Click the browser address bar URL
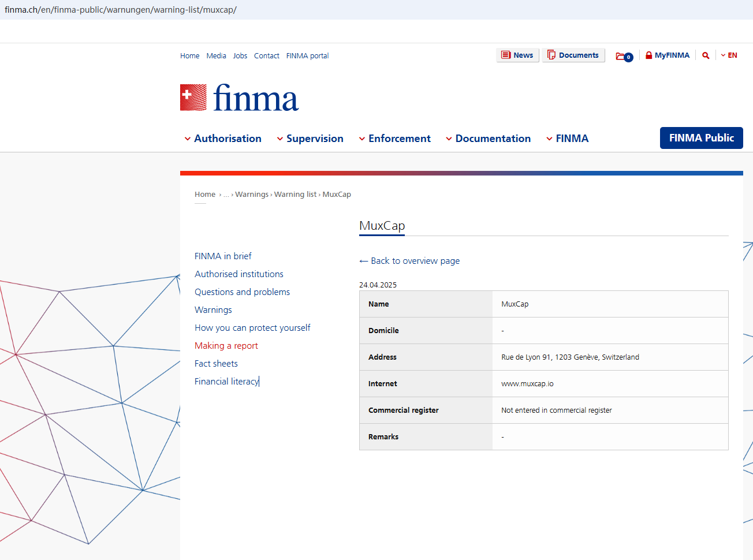The height and width of the screenshot is (560, 753). [121, 10]
